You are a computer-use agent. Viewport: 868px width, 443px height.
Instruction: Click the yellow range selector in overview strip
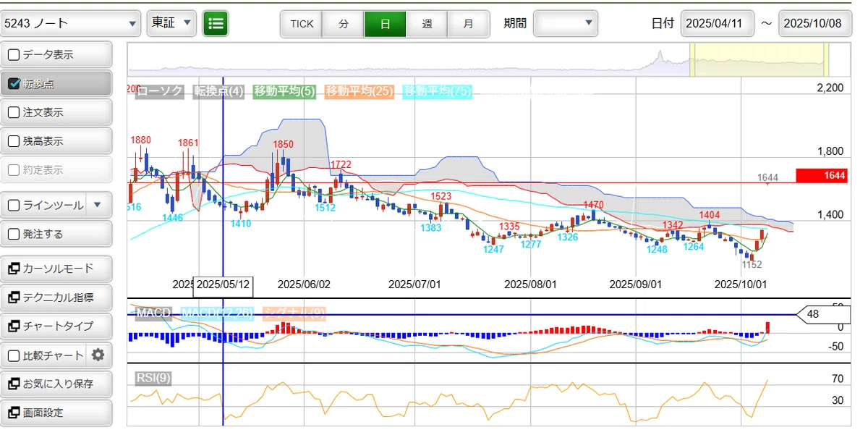tap(757, 59)
